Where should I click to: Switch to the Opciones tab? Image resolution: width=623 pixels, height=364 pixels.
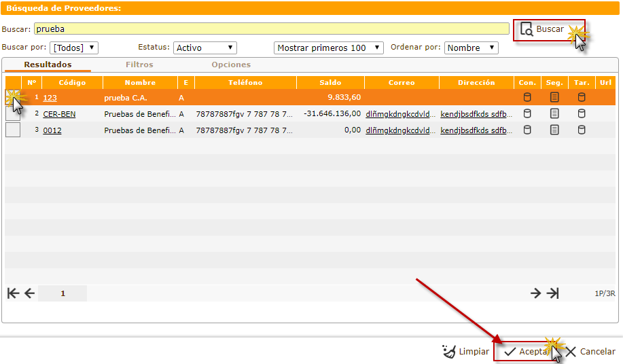231,65
